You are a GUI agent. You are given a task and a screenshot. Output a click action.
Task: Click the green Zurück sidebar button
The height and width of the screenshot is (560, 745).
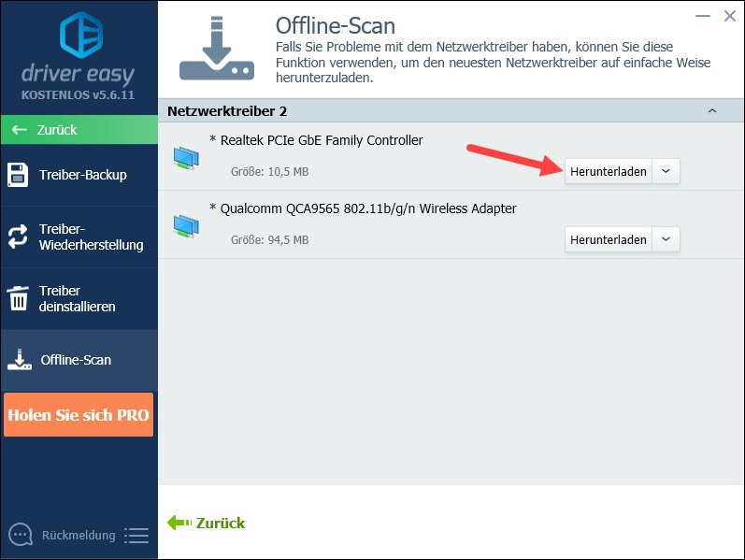coord(79,129)
